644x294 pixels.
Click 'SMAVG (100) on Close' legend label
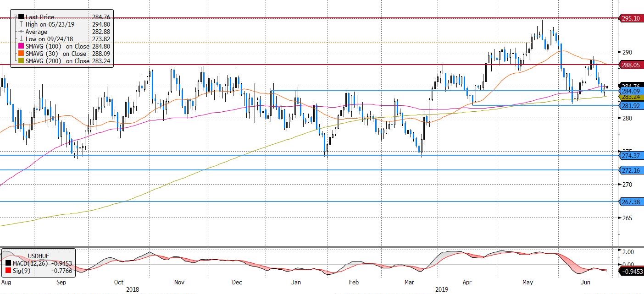[x=57, y=46]
